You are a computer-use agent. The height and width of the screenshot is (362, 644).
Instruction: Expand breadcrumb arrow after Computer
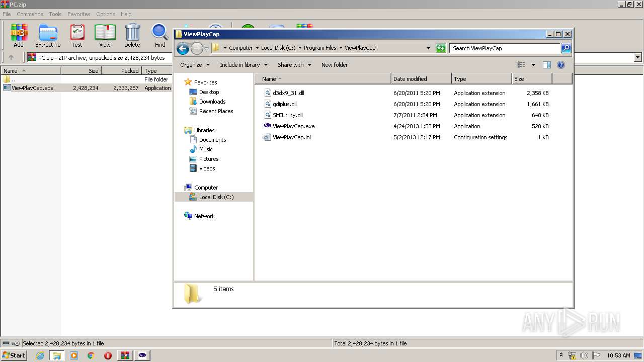[x=257, y=48]
